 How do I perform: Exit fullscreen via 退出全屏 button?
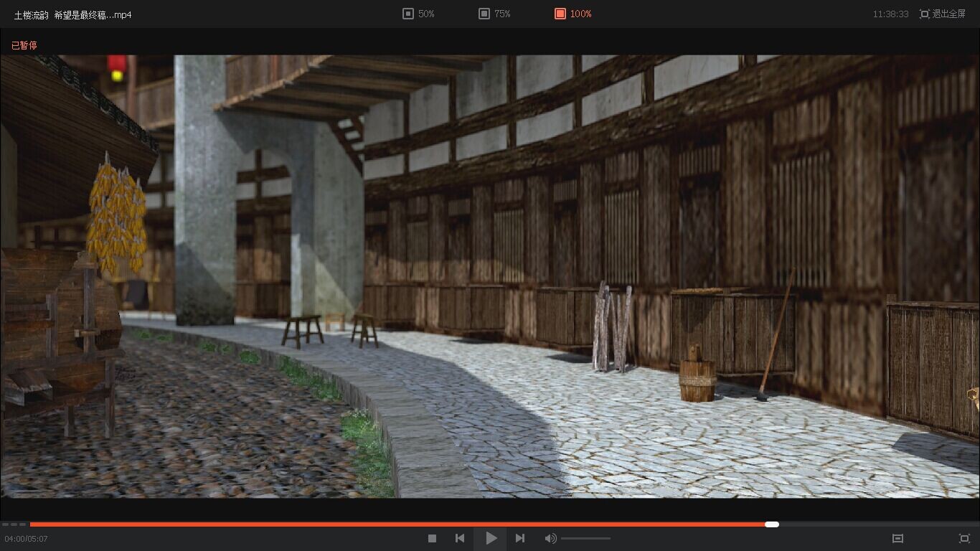[x=943, y=14]
